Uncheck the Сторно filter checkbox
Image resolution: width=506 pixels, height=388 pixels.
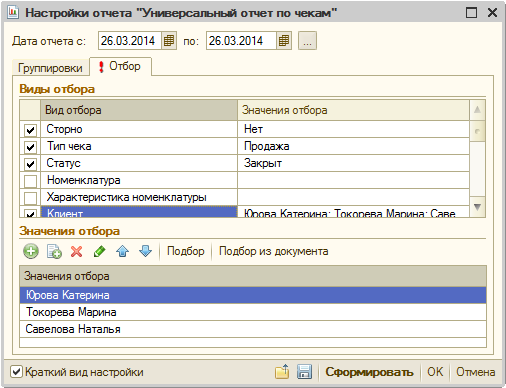[30, 130]
